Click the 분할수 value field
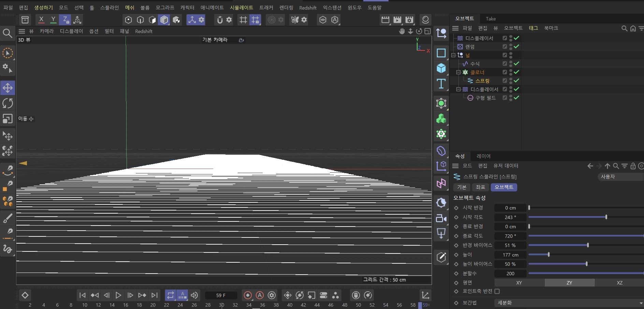 pyautogui.click(x=510, y=274)
